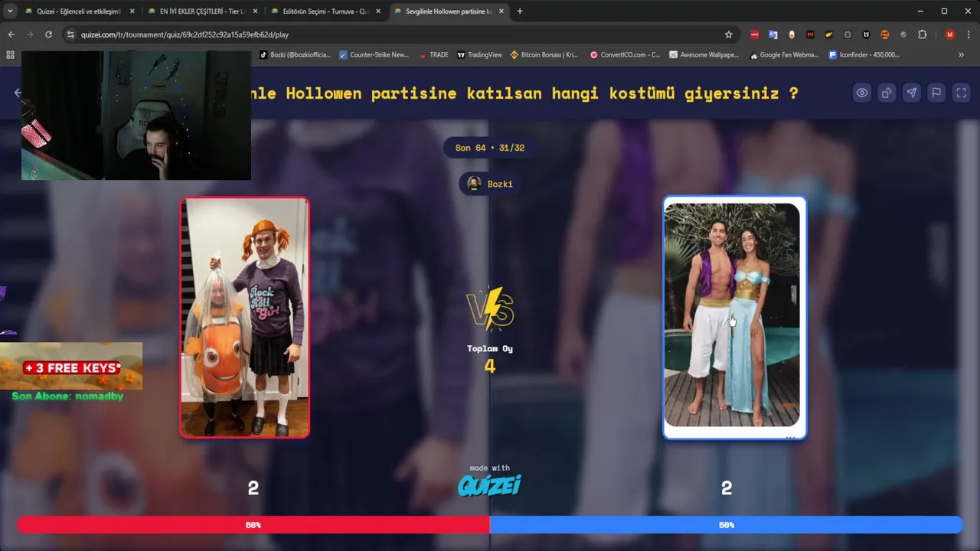Open the Google Translate extension icon
Screen dimensions: 980x551
[773, 34]
